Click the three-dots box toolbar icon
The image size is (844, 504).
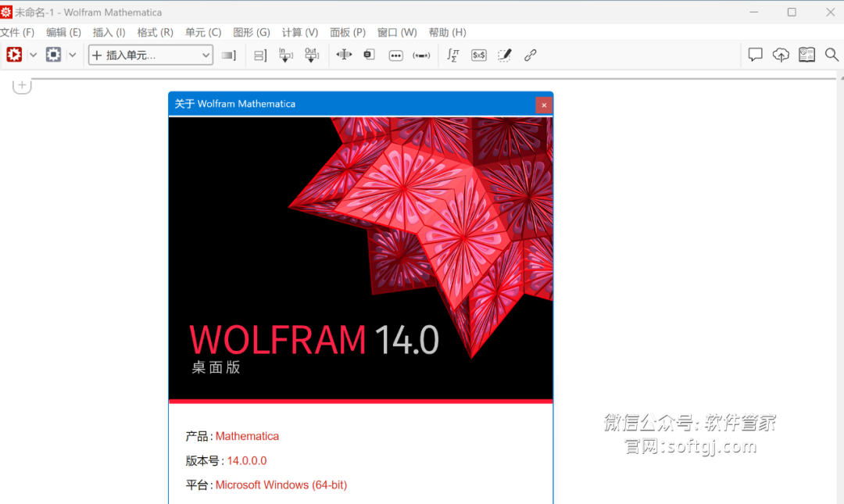tap(395, 55)
